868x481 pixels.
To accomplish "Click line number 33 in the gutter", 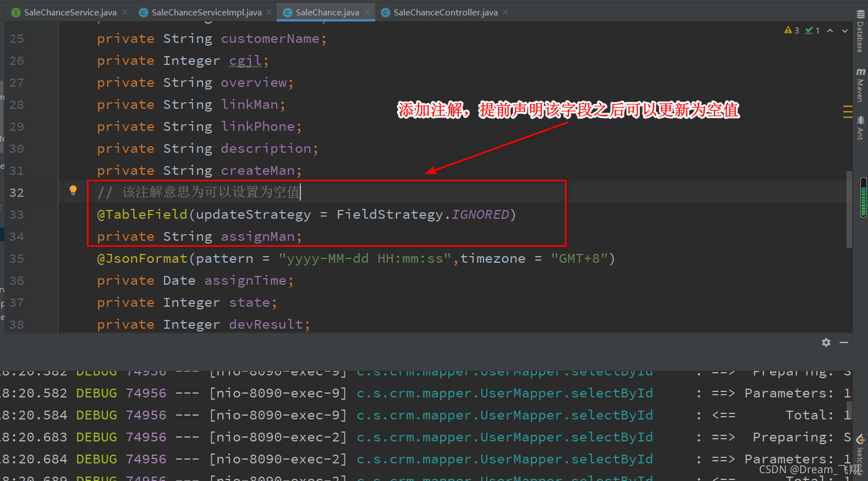I will click(17, 215).
